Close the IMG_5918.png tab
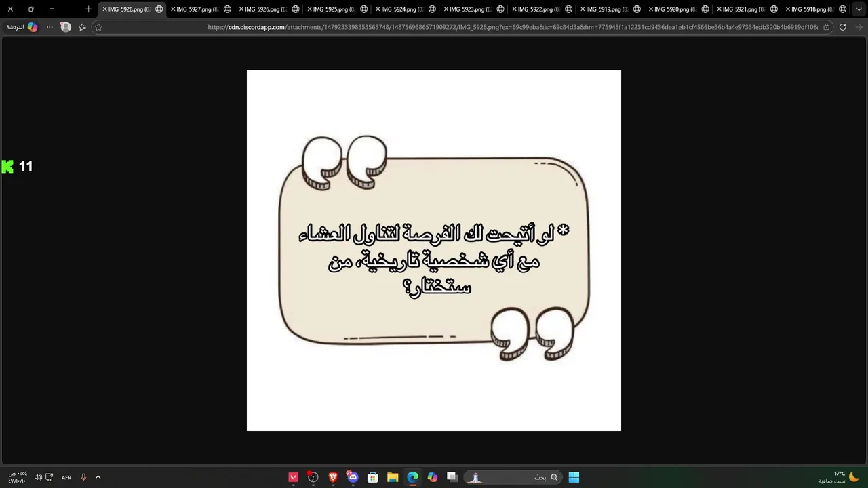The width and height of the screenshot is (868, 488). (x=788, y=9)
